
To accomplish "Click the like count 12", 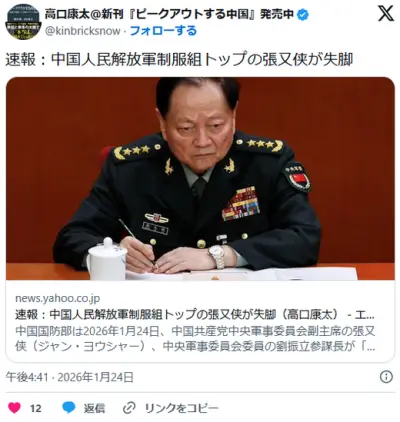I will (x=36, y=408).
